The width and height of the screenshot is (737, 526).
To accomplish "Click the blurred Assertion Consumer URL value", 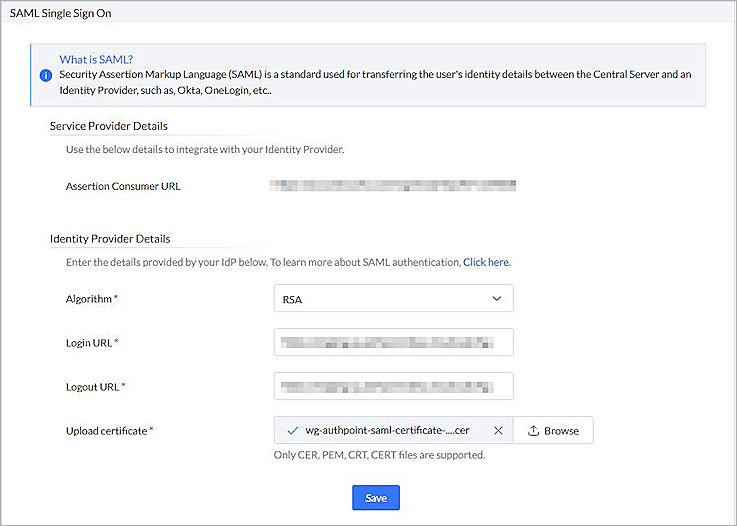I will [393, 186].
